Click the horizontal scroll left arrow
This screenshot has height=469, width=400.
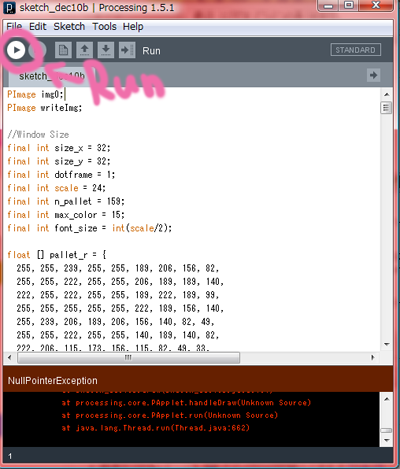tap(10, 358)
